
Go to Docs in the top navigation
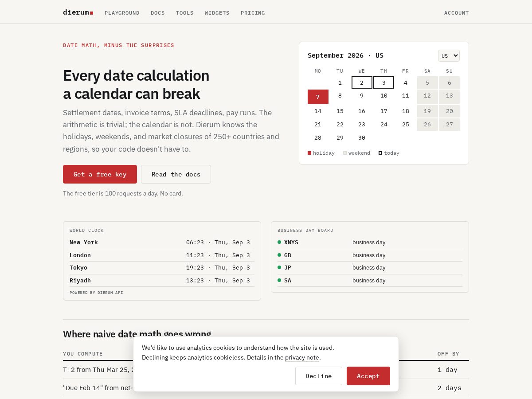[x=157, y=13]
